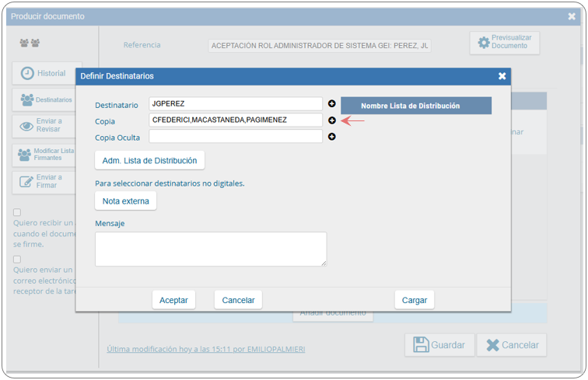588x380 pixels.
Task: Click the Guardar floppy disk icon
Action: point(421,344)
